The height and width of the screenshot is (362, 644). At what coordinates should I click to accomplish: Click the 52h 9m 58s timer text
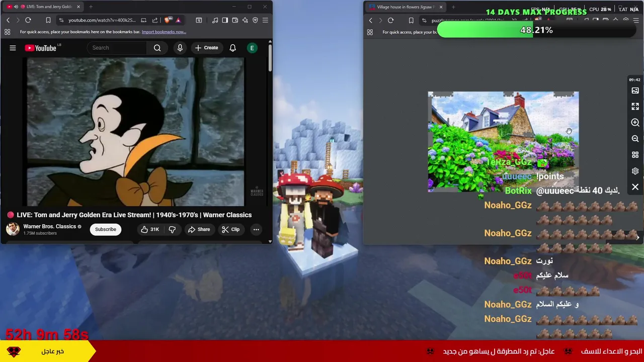click(47, 334)
